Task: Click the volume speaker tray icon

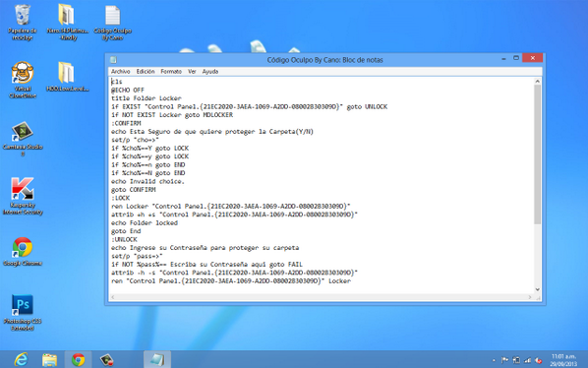Action: (x=539, y=360)
